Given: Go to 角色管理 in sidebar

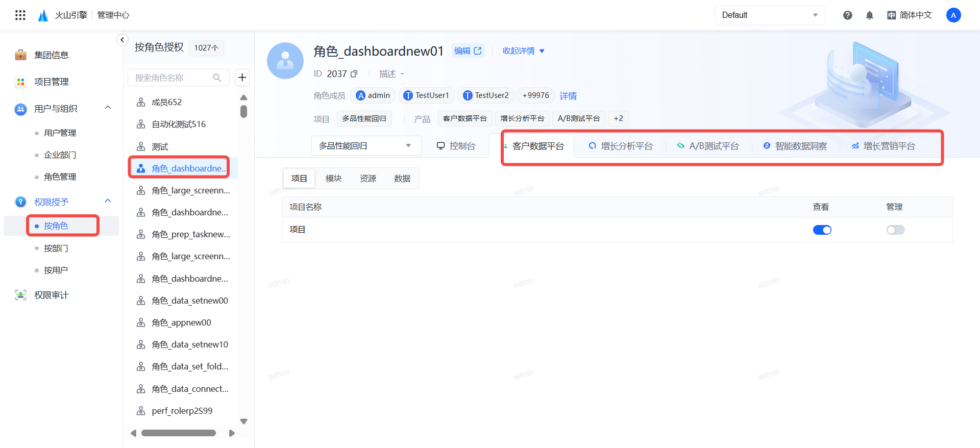Looking at the screenshot, I should pyautogui.click(x=61, y=177).
